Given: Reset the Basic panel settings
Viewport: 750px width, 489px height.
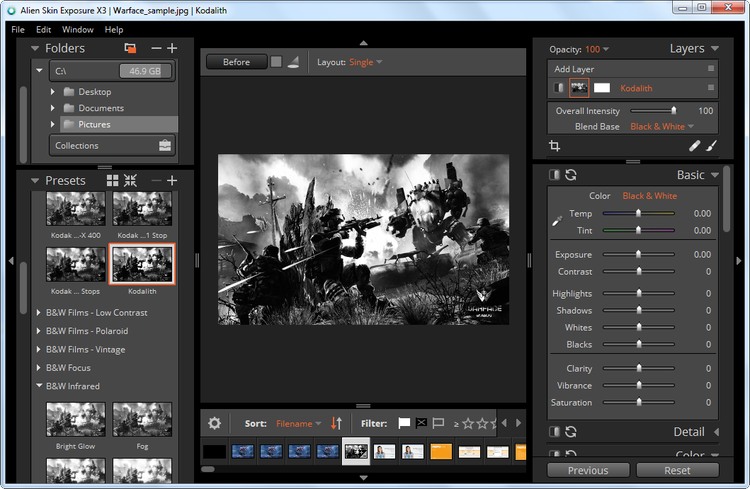Looking at the screenshot, I should tap(570, 175).
